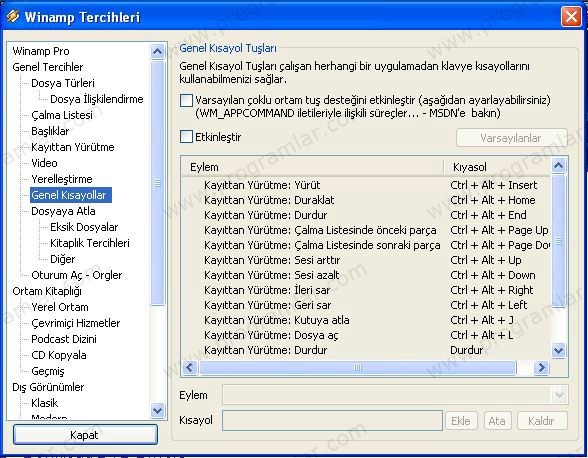
Task: Open Yerelleştirme preferences
Action: pos(62,179)
